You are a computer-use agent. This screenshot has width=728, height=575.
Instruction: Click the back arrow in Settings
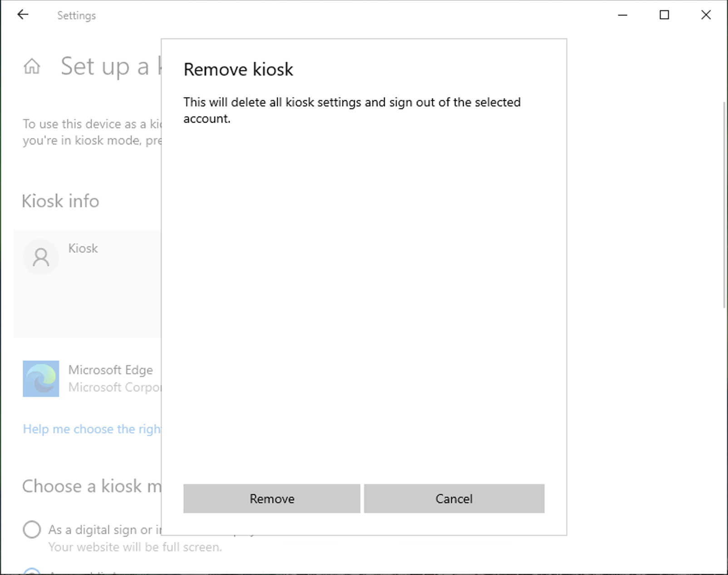pyautogui.click(x=23, y=15)
